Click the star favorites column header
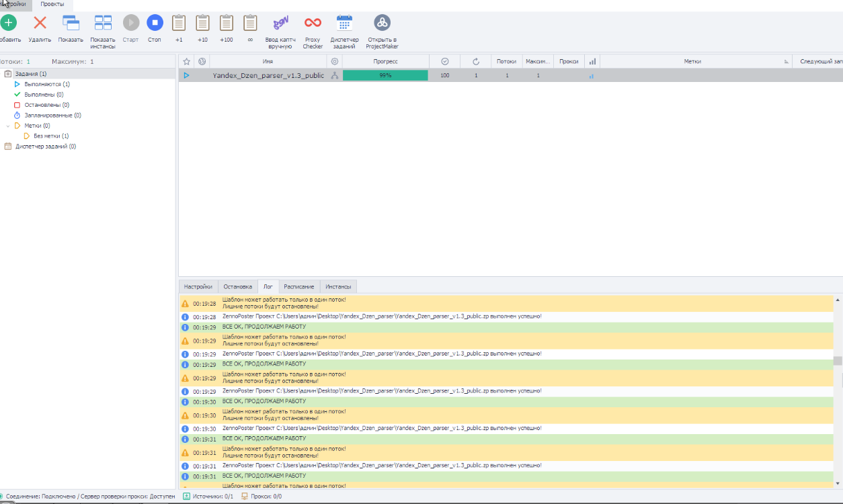Image resolution: width=843 pixels, height=504 pixels. coord(187,61)
